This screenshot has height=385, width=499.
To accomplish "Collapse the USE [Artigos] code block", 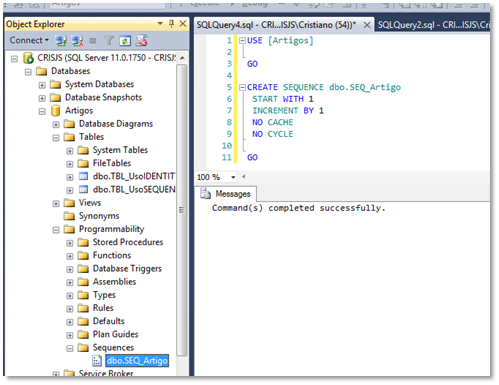I will click(242, 41).
